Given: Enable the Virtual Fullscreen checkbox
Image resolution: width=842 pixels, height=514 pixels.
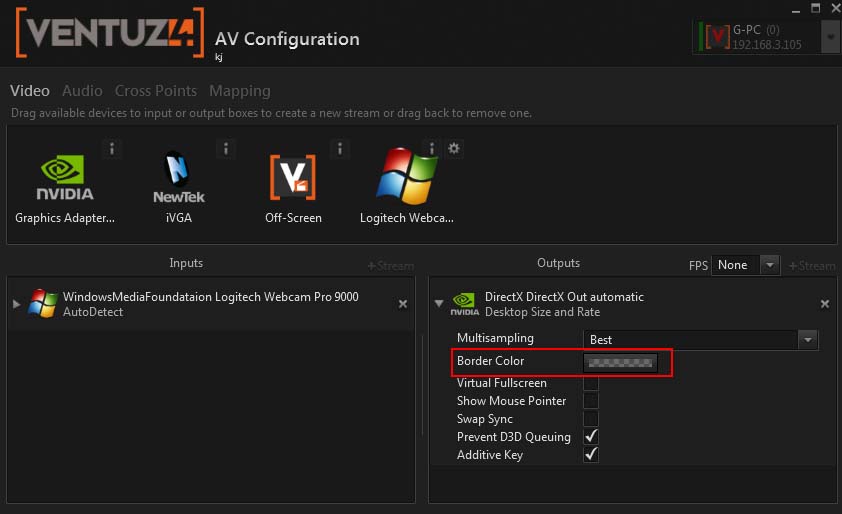Looking at the screenshot, I should 591,383.
